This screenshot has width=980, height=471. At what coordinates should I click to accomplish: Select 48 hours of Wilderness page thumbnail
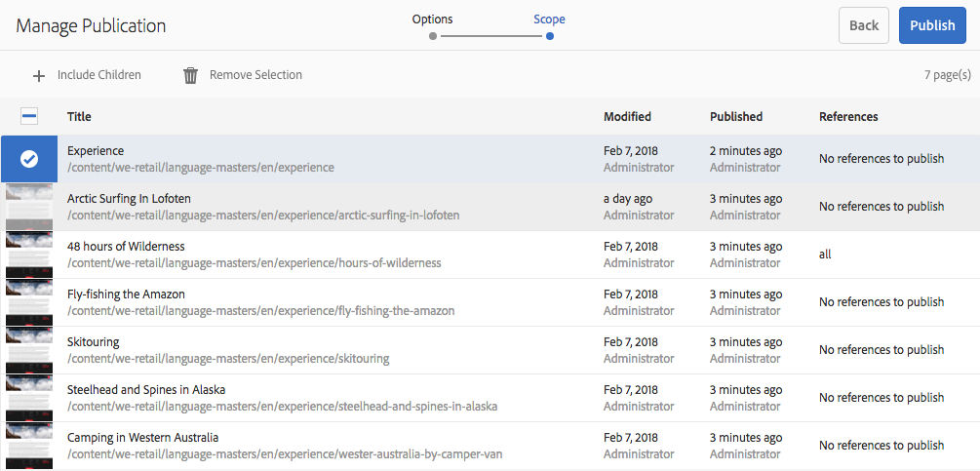[29, 255]
